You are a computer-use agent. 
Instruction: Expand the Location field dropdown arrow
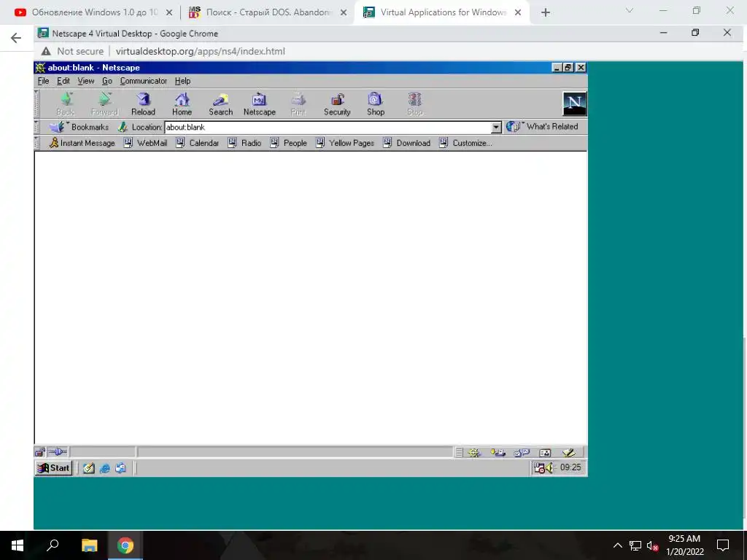pyautogui.click(x=496, y=127)
